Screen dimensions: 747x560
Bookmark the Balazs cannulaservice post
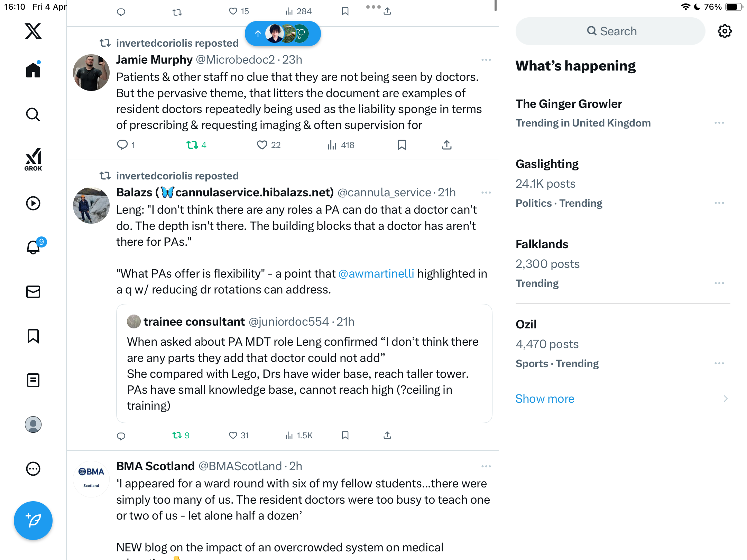pyautogui.click(x=345, y=436)
